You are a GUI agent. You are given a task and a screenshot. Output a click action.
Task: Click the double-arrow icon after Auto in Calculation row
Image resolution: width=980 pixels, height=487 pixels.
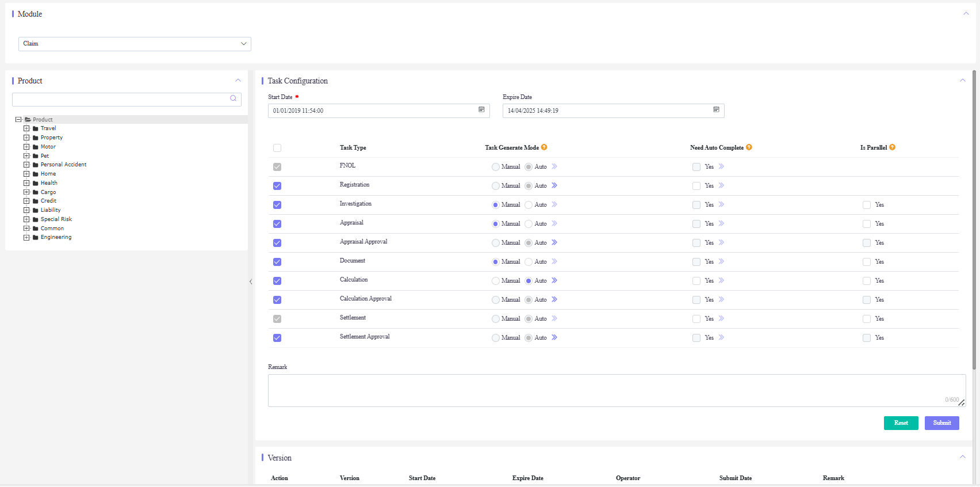[554, 280]
